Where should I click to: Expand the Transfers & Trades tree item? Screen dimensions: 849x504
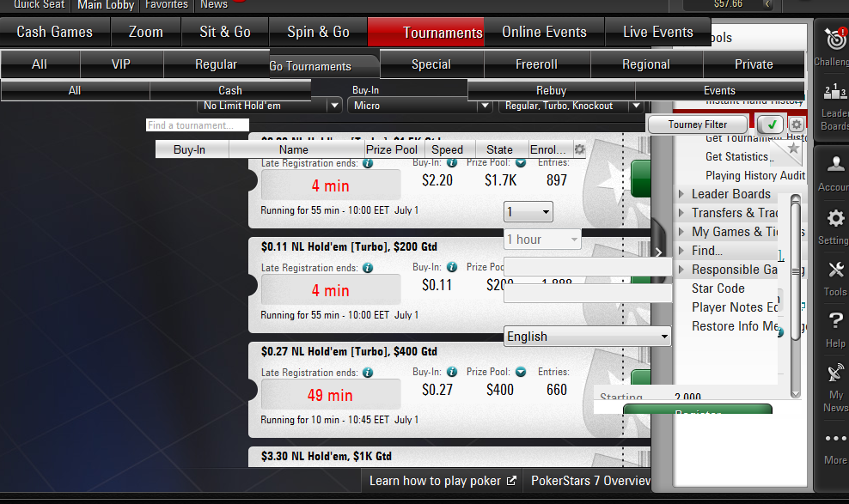click(x=681, y=213)
